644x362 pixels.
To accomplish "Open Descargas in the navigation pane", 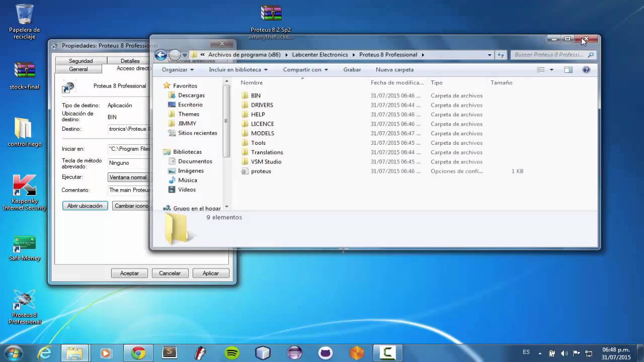I will coord(191,95).
